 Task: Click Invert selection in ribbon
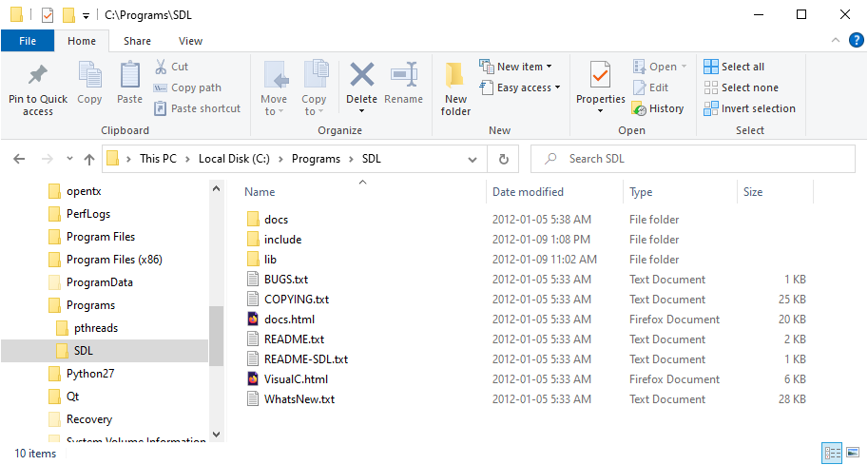coord(749,108)
